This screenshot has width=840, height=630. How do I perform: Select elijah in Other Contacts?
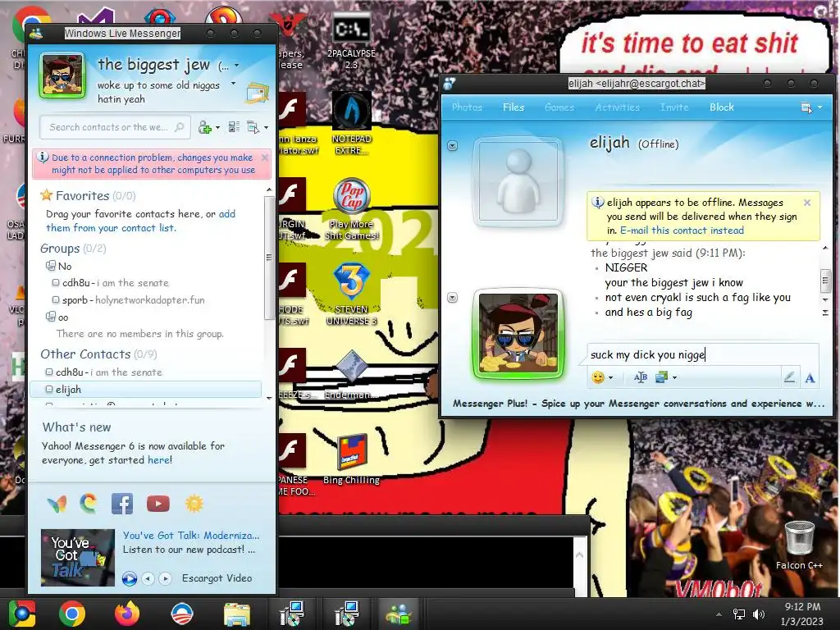click(145, 390)
